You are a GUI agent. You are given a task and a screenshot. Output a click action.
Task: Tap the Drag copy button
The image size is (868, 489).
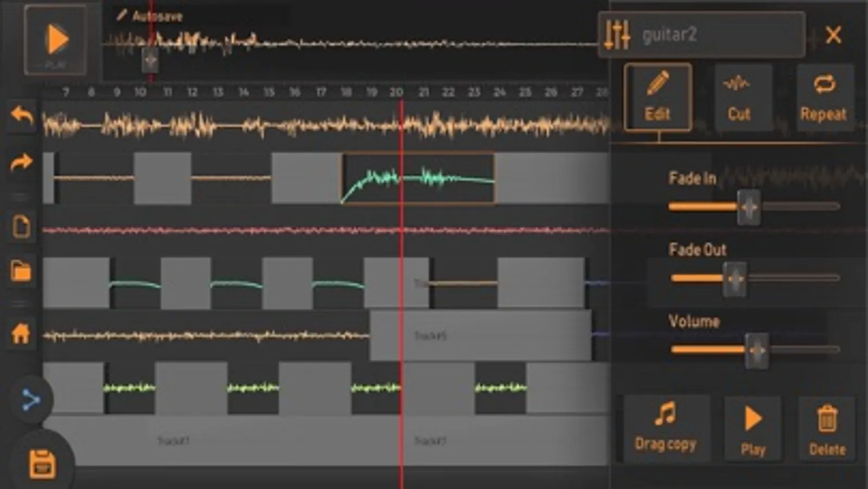pyautogui.click(x=666, y=429)
